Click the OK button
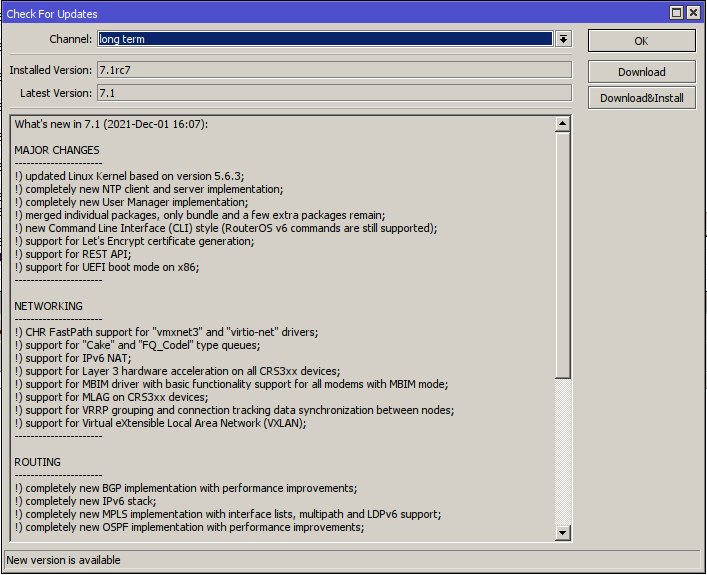Viewport: 707px width, 575px height. click(x=641, y=41)
